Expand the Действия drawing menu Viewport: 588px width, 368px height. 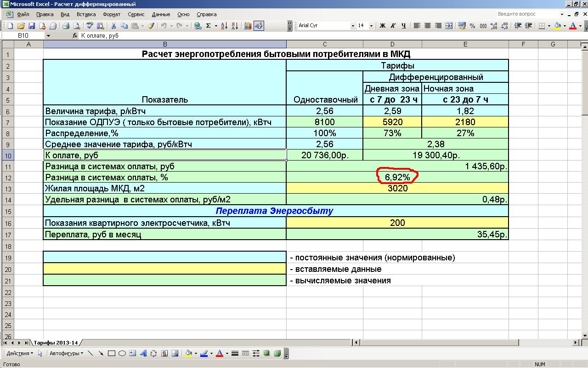pyautogui.click(x=20, y=353)
